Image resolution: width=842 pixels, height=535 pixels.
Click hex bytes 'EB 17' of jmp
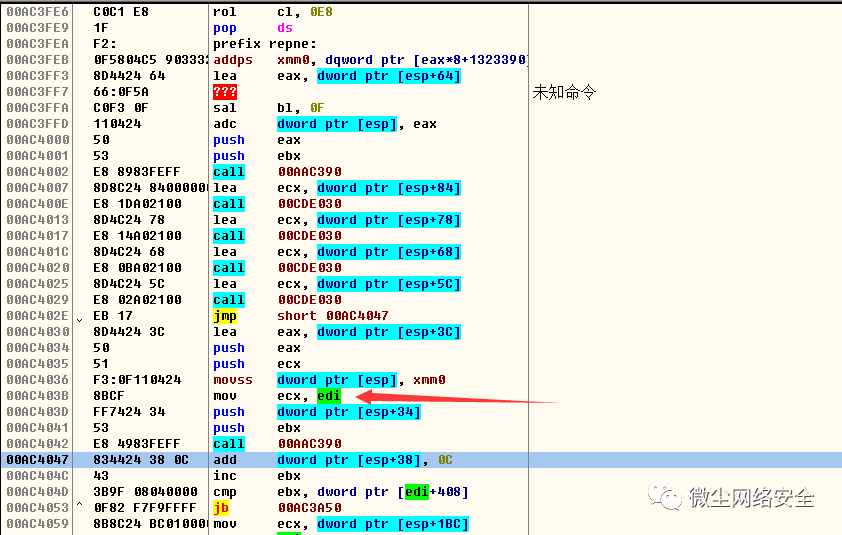pyautogui.click(x=113, y=316)
